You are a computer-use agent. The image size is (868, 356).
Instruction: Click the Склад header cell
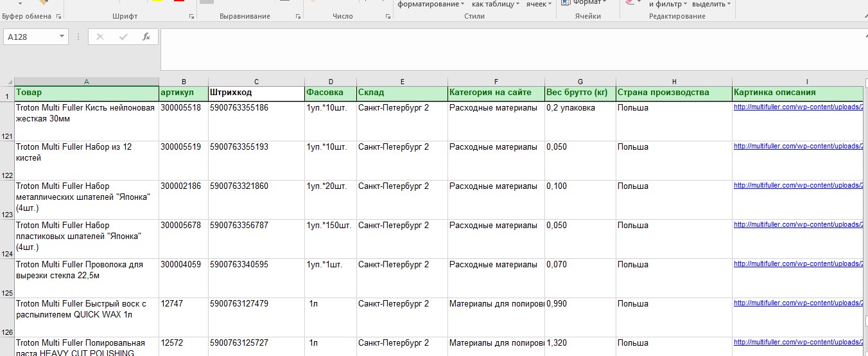[402, 94]
